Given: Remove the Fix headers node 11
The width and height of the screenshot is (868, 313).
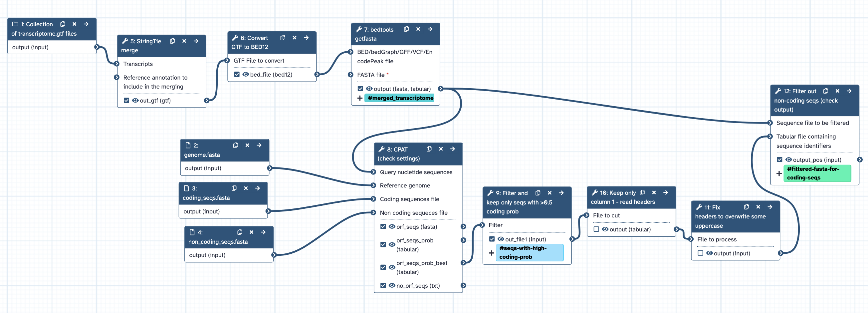Looking at the screenshot, I should click(758, 207).
